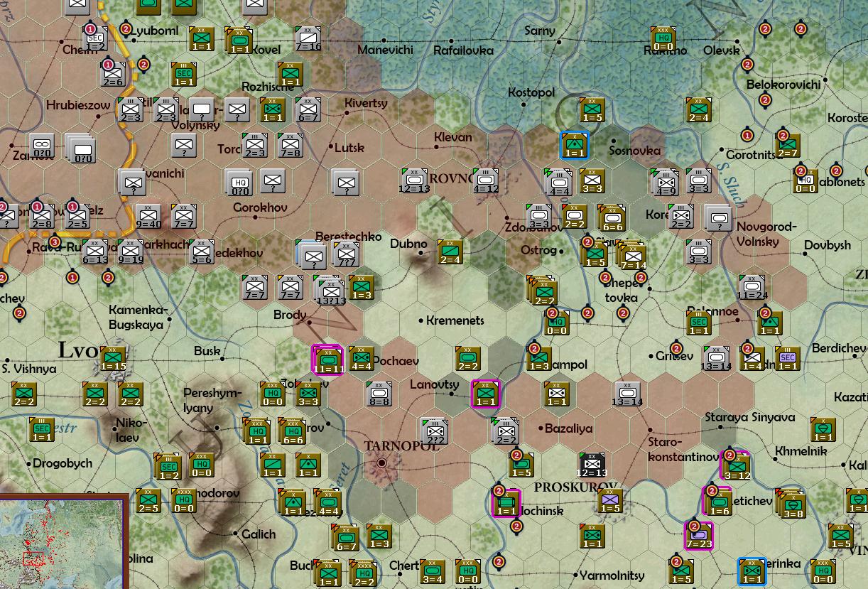Viewport: 868px width, 589px height.
Task: Click the Belokorovichi town label
Action: (783, 84)
